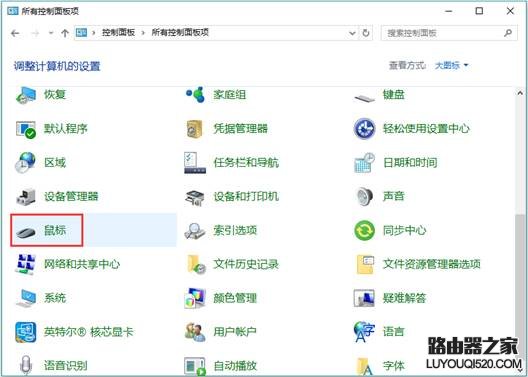Go back with the back arrow
528x377 pixels.
point(15,33)
